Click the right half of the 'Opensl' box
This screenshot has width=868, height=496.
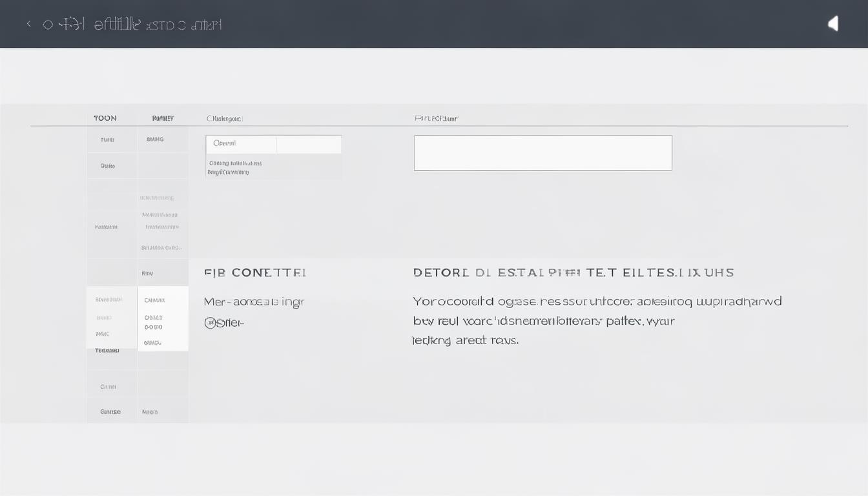(309, 144)
